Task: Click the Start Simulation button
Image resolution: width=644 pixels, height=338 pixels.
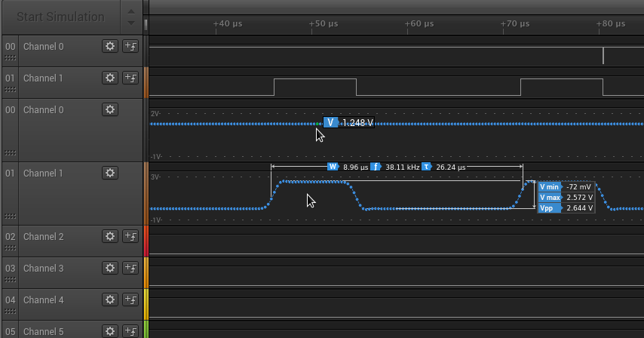Action: tap(60, 17)
